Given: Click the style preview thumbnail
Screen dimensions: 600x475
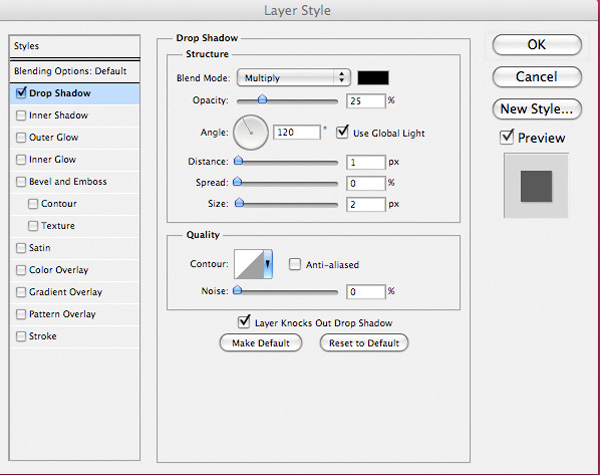Looking at the screenshot, I should 536,186.
